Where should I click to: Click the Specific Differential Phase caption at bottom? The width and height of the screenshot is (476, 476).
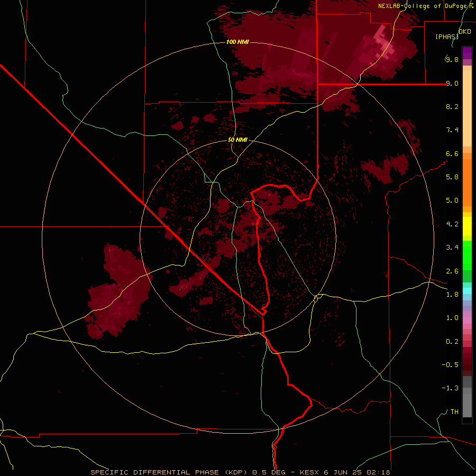tap(240, 472)
